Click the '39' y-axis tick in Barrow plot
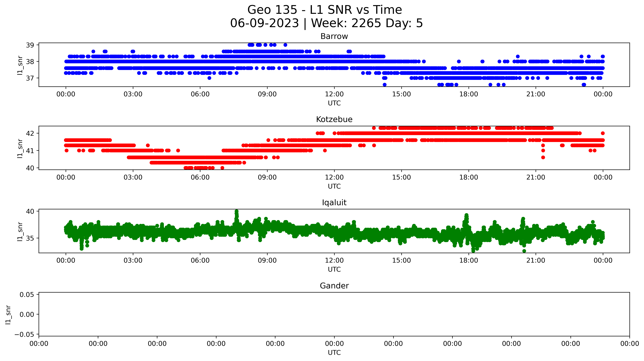The height and width of the screenshot is (361, 644). (x=30, y=45)
